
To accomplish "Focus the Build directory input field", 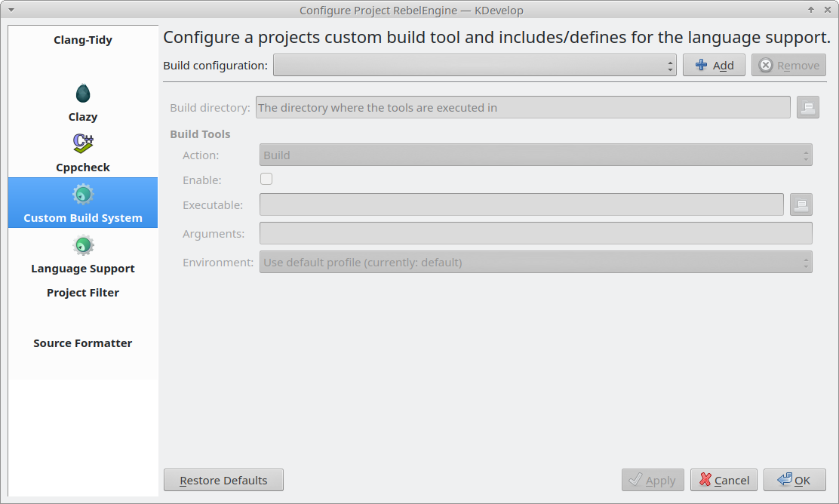I will 523,108.
